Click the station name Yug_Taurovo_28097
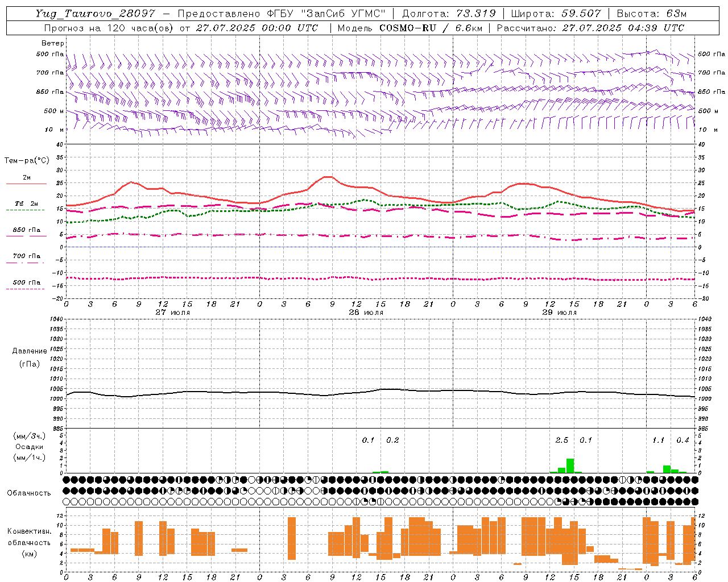This screenshot has height=582, width=728. (x=95, y=14)
